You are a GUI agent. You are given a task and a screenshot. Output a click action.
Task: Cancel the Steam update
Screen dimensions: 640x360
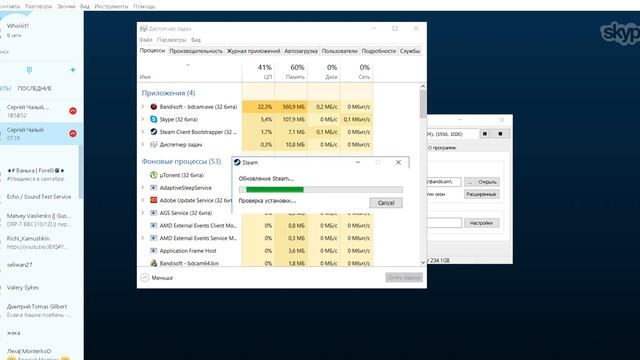pyautogui.click(x=386, y=203)
